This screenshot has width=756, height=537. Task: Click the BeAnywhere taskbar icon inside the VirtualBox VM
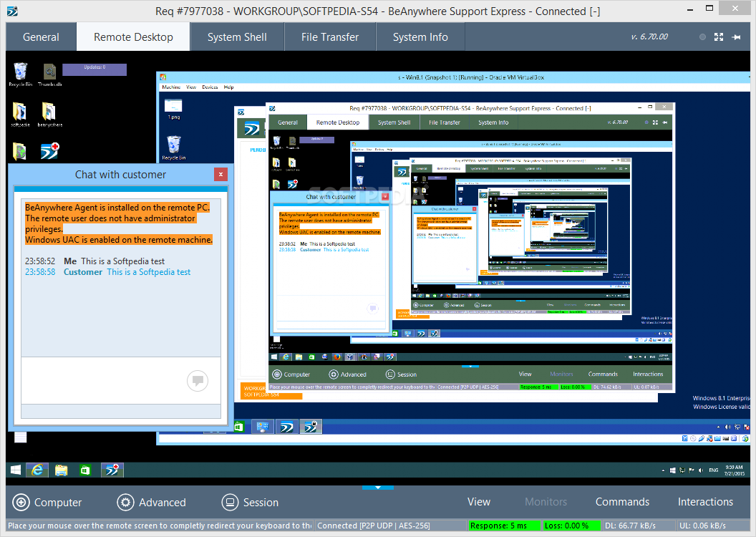coord(287,427)
